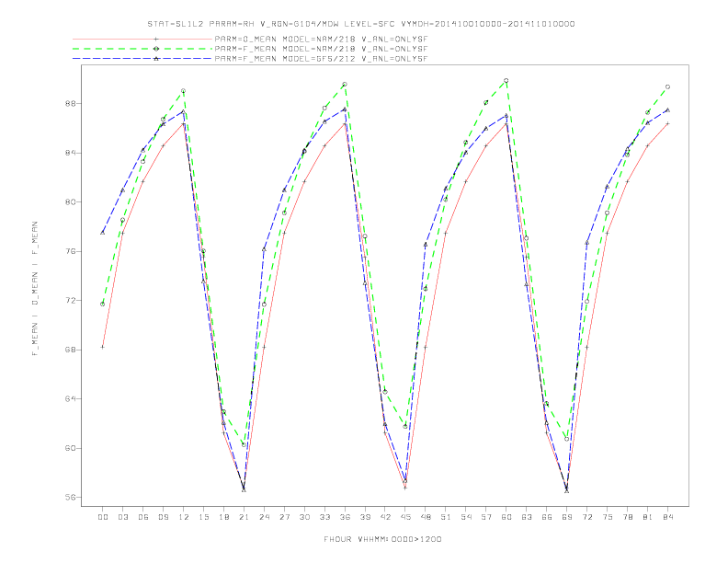Click x-axis tick label '15'

(203, 517)
